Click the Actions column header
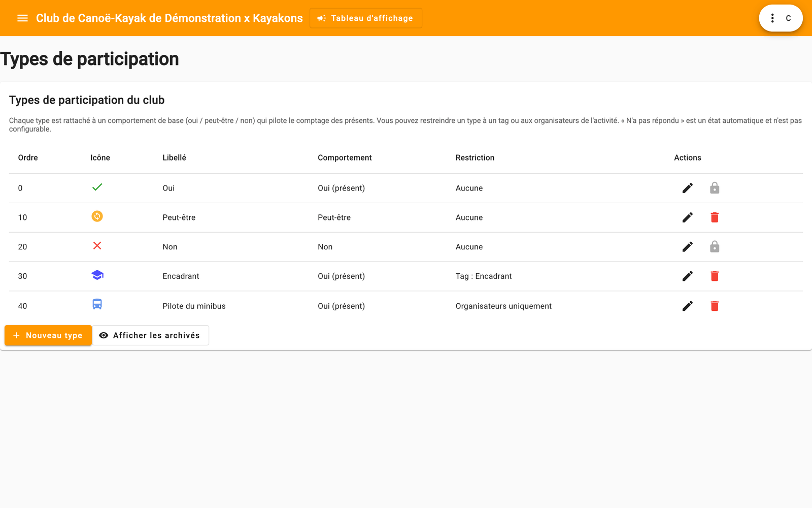The width and height of the screenshot is (812, 508). (x=687, y=157)
